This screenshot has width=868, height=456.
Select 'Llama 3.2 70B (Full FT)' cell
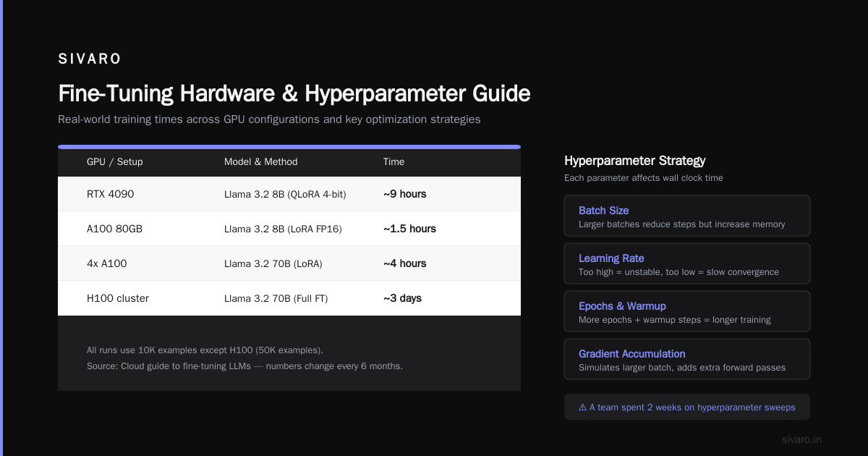[x=276, y=298]
